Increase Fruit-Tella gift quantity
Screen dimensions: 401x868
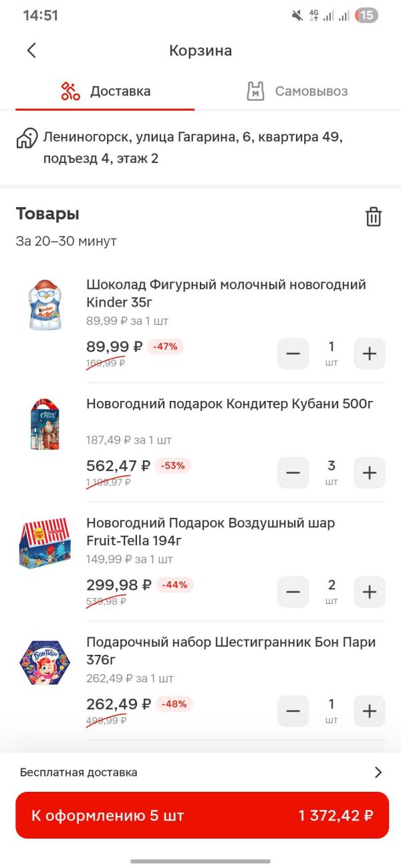(x=370, y=591)
